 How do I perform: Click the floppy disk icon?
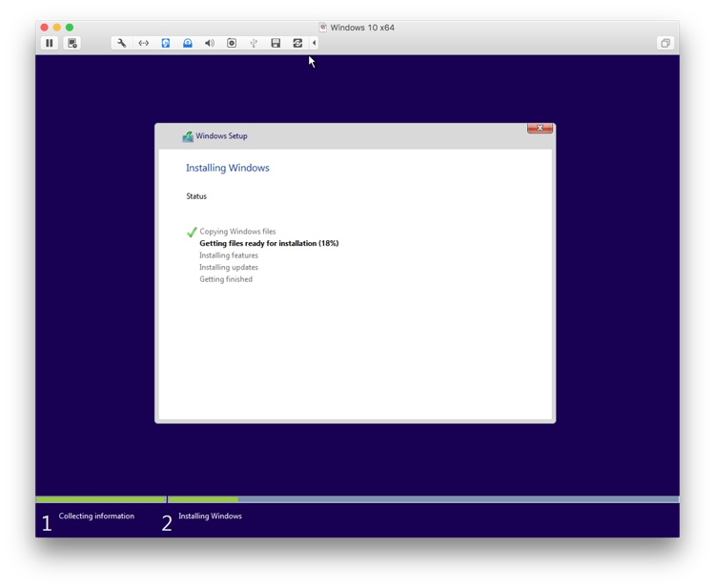tap(276, 43)
